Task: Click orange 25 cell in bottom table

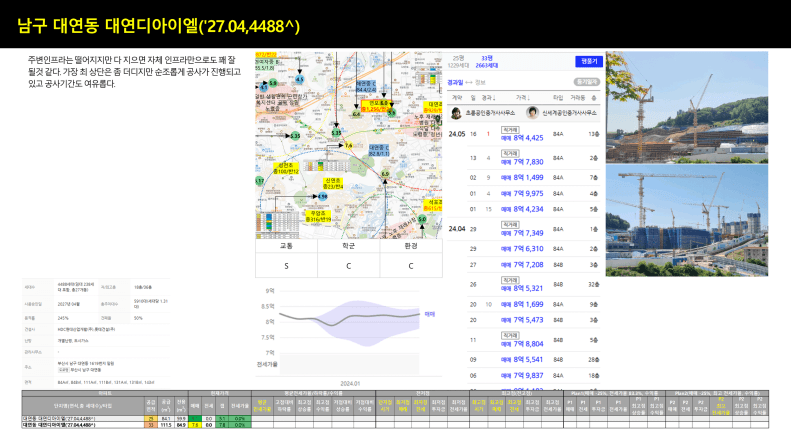Action: pyautogui.click(x=150, y=419)
